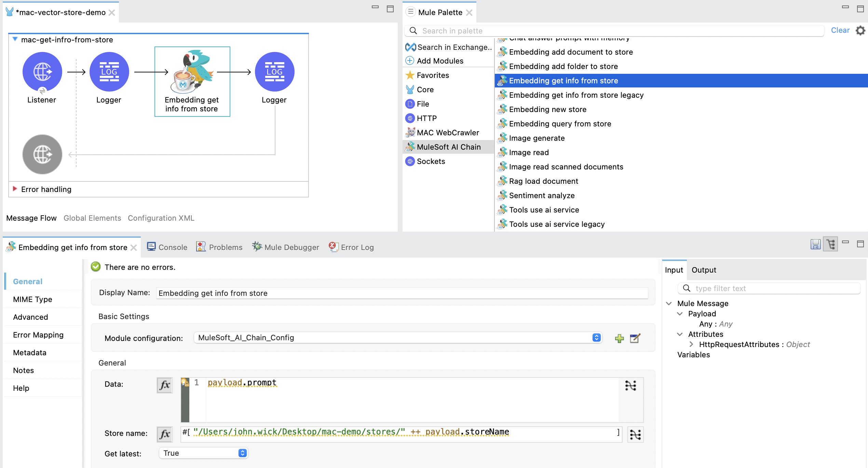Image resolution: width=868 pixels, height=468 pixels.
Task: Open the Metadata properties section
Action: [30, 353]
